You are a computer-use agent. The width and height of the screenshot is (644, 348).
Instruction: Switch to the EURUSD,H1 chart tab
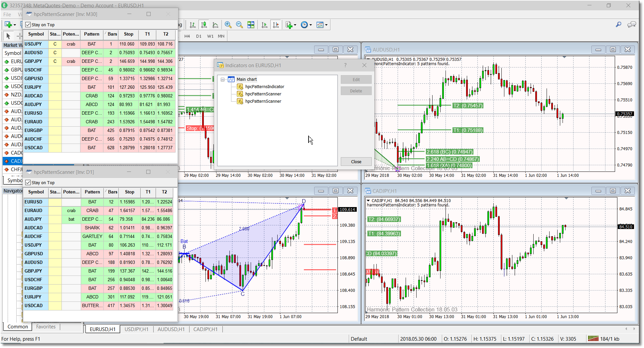tap(103, 329)
